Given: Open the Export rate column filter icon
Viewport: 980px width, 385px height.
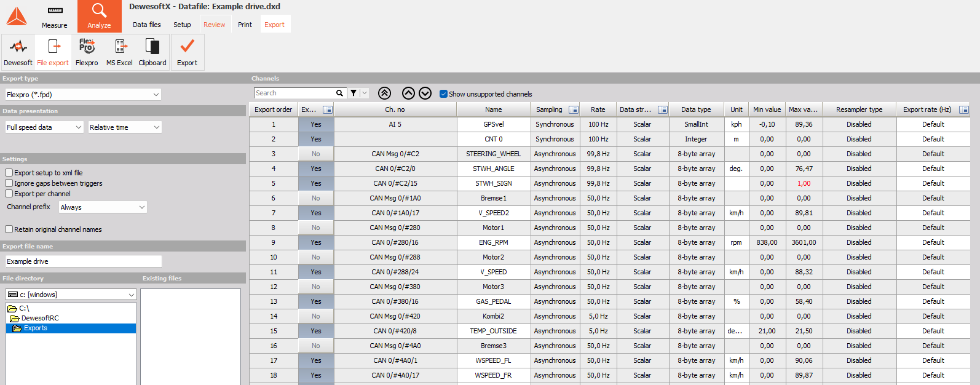Looking at the screenshot, I should (x=964, y=109).
